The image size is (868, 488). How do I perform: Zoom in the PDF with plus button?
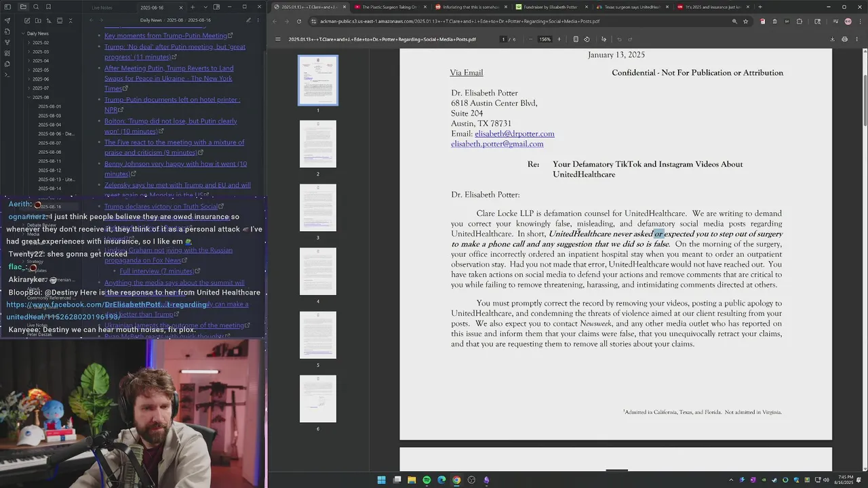pos(559,39)
